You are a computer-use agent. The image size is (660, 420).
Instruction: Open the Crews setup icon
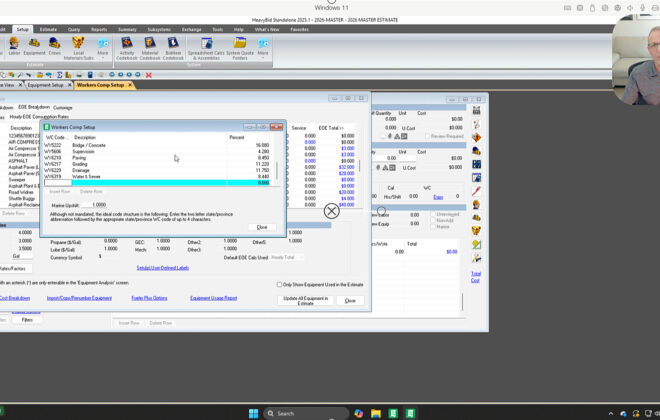point(56,46)
